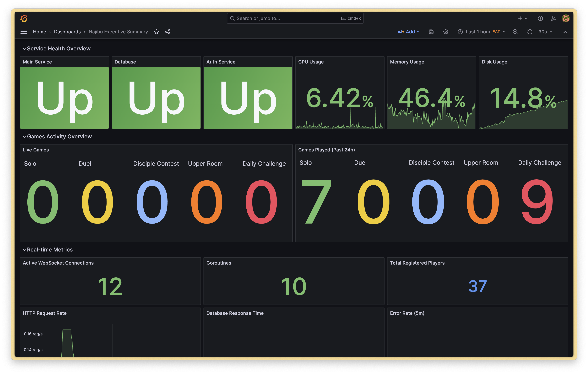
Task: Collapse the Games Activity Overview row
Action: click(x=24, y=137)
